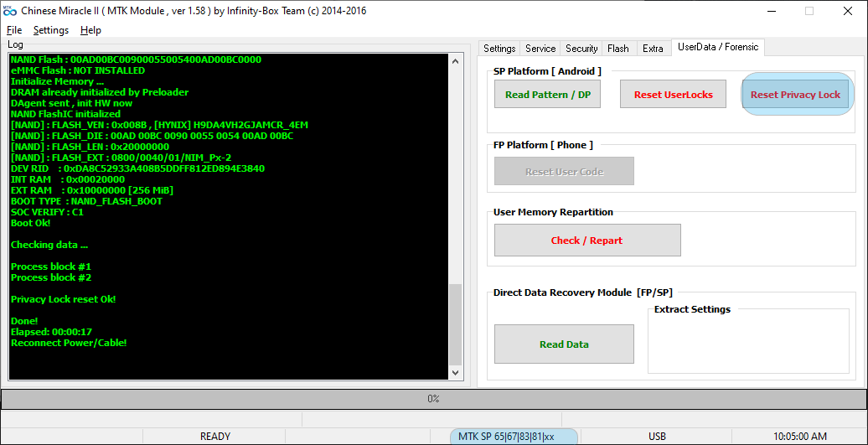
Task: Click the Reset Privacy Lock button
Action: click(x=795, y=95)
